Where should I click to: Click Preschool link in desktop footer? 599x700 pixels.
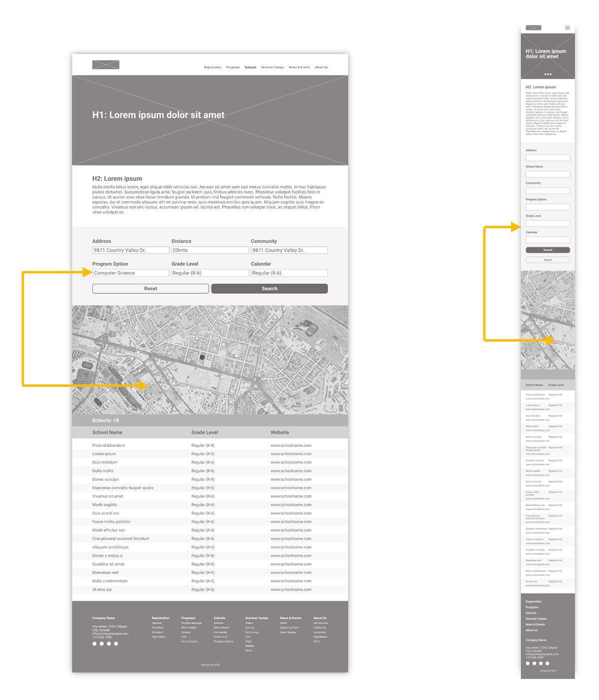click(x=158, y=628)
